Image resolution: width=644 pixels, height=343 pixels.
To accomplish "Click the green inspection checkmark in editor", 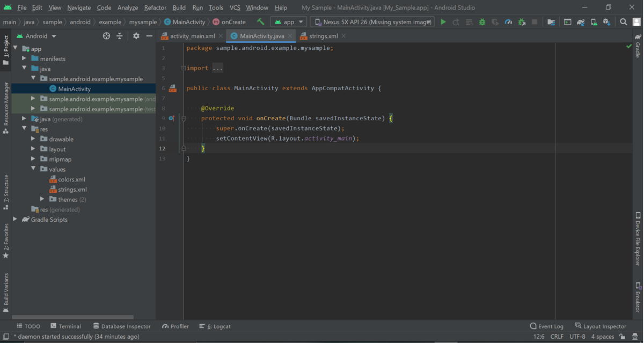I will coord(629,47).
